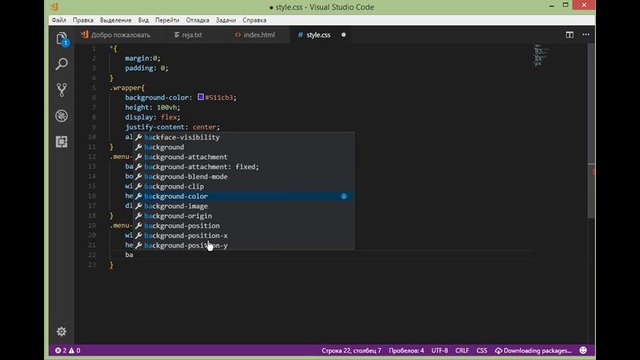Open the Extensions view in activity bar
Viewport: 640px width, 360px height.
[62, 142]
